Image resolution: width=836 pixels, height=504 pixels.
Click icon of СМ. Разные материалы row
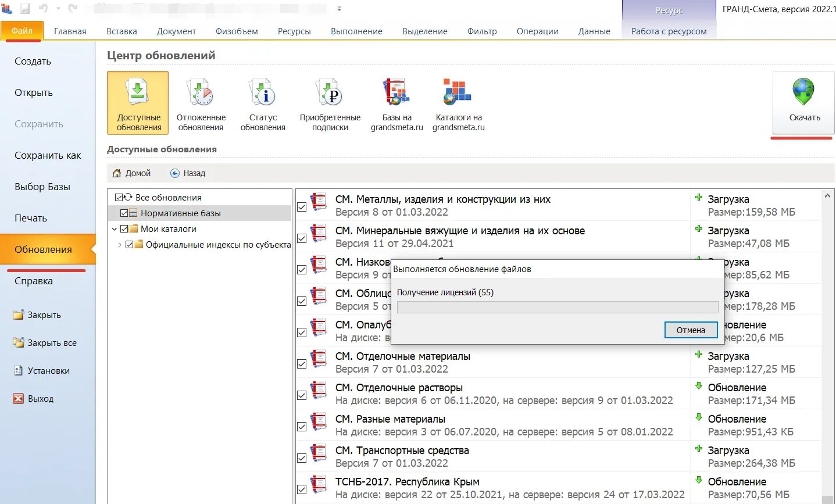click(x=319, y=422)
